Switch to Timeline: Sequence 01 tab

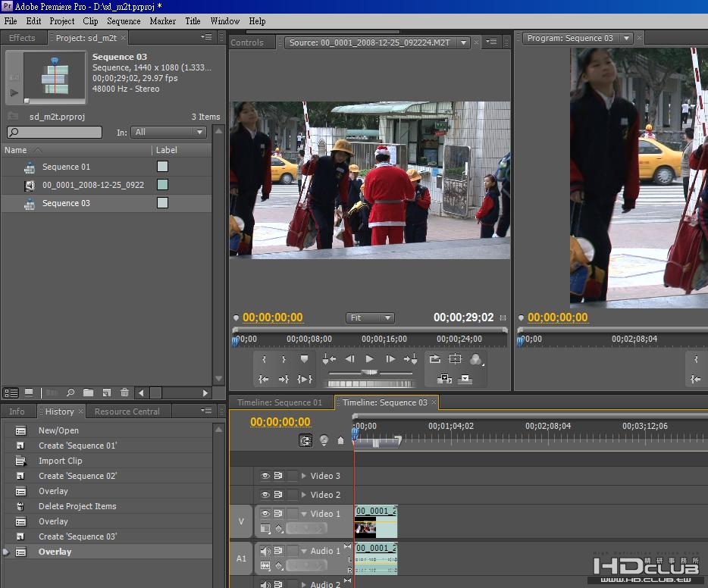(280, 402)
